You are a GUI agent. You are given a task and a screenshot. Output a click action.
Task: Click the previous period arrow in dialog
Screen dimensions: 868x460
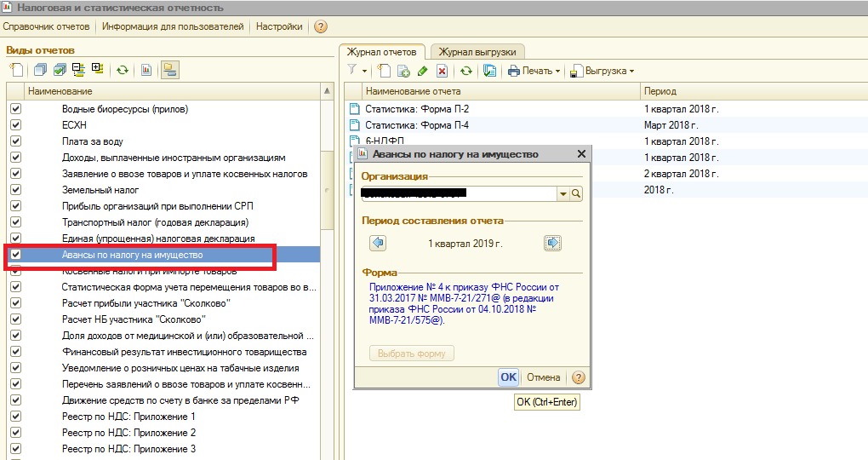[379, 244]
